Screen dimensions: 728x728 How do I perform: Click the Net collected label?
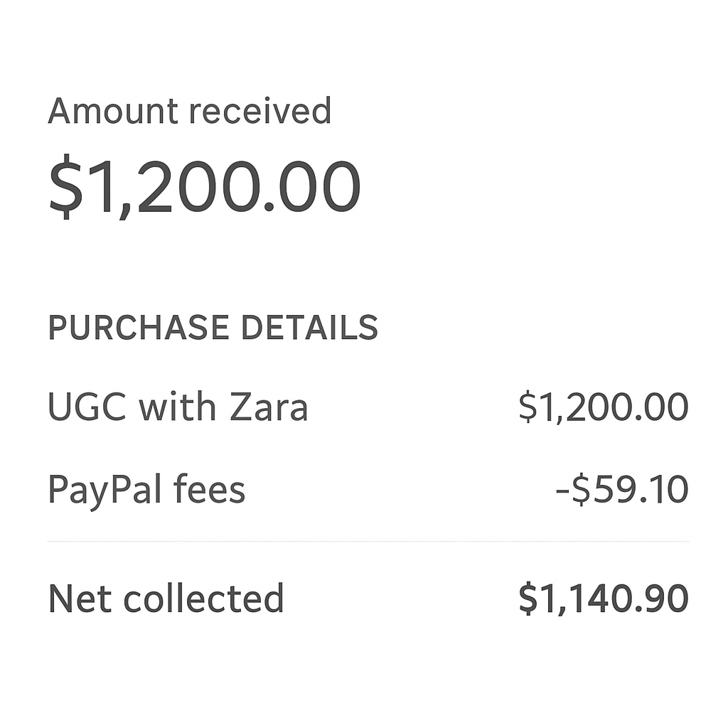click(x=166, y=599)
